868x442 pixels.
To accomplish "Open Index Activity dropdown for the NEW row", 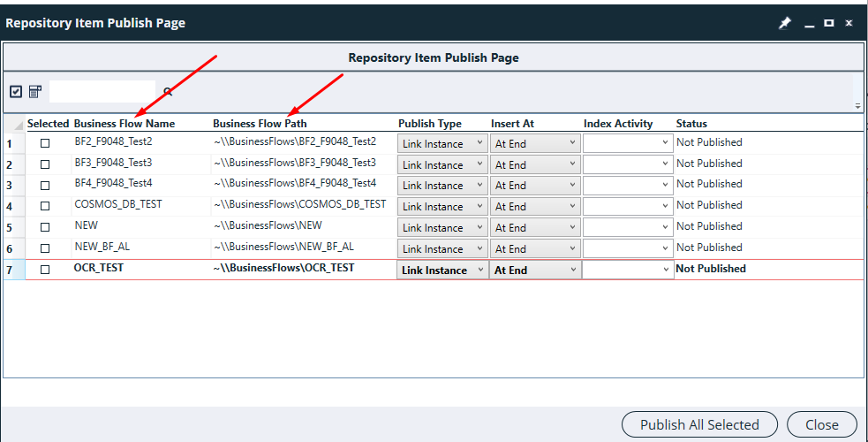I will [x=628, y=227].
